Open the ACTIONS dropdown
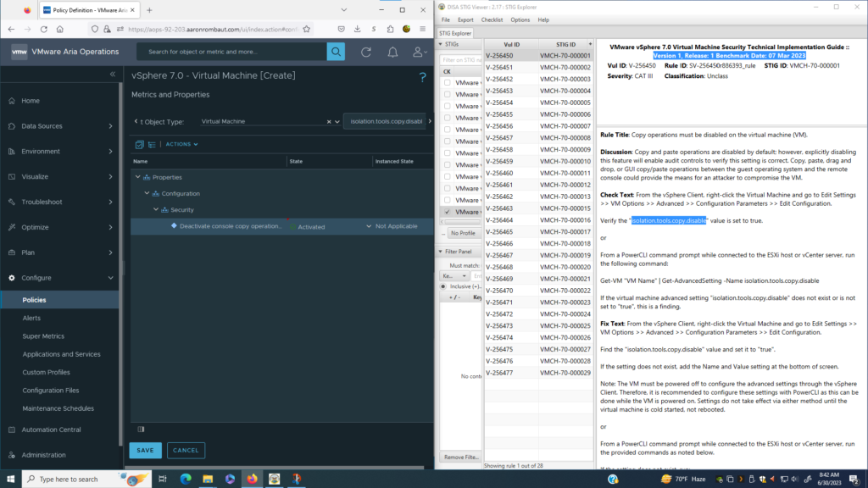 [181, 144]
